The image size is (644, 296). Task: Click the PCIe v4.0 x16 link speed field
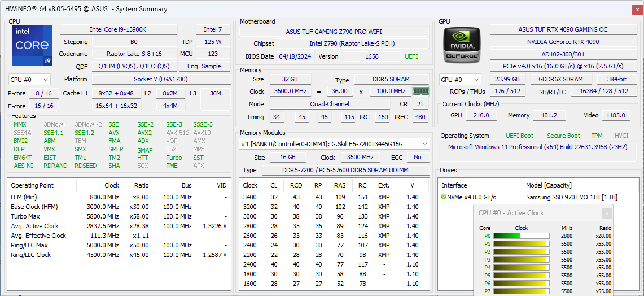click(563, 66)
